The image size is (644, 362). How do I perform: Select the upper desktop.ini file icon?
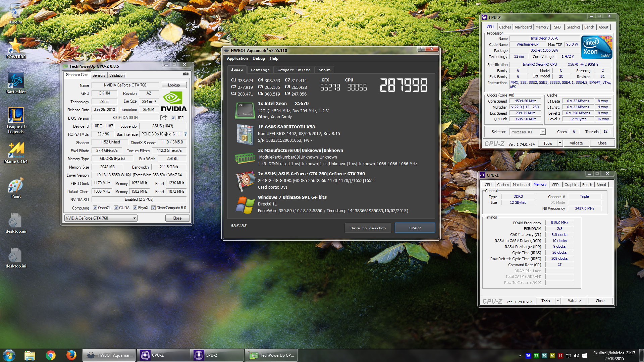point(16,223)
